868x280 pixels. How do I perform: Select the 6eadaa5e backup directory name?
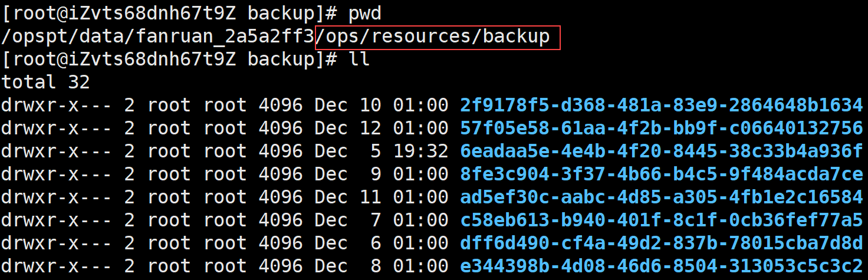(661, 151)
